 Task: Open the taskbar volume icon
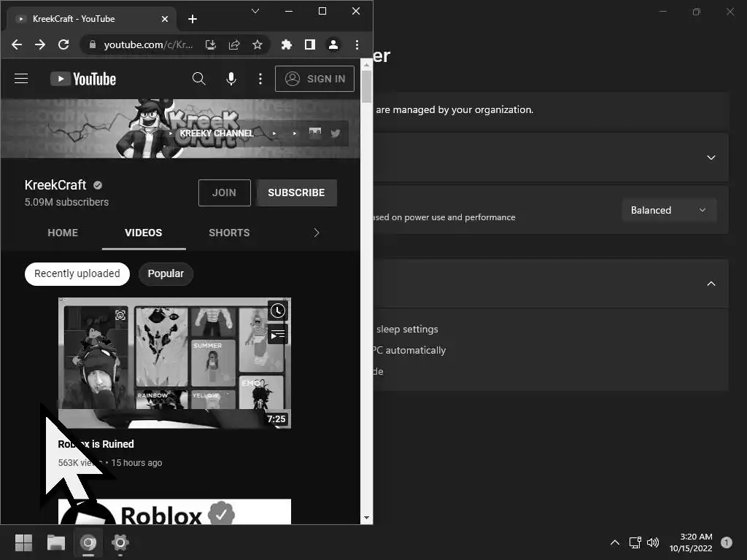(x=653, y=542)
